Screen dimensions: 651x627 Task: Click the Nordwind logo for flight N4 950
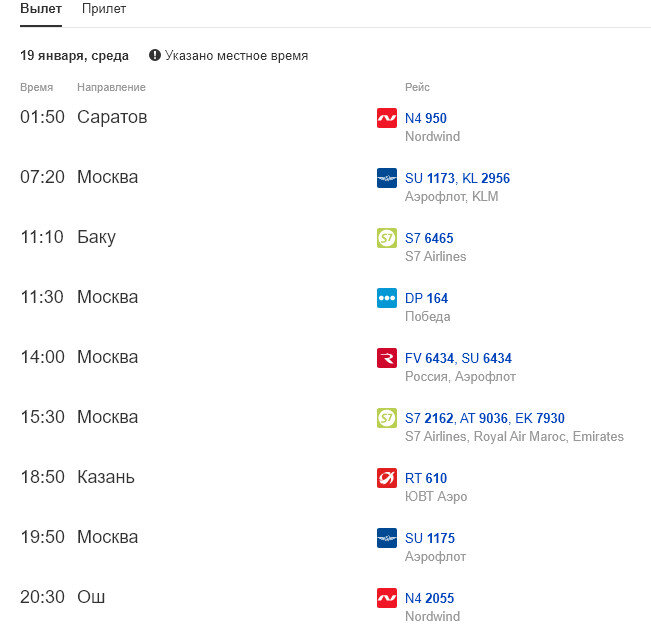coord(386,118)
